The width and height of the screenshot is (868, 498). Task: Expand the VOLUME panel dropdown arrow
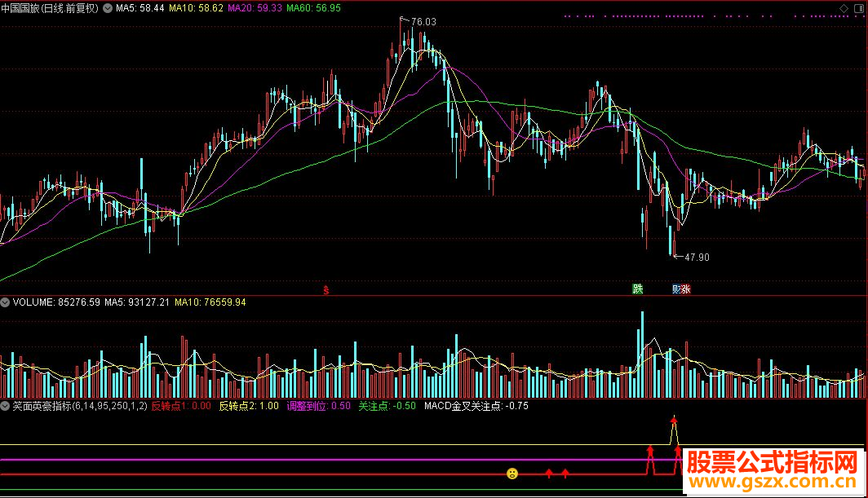point(5,302)
